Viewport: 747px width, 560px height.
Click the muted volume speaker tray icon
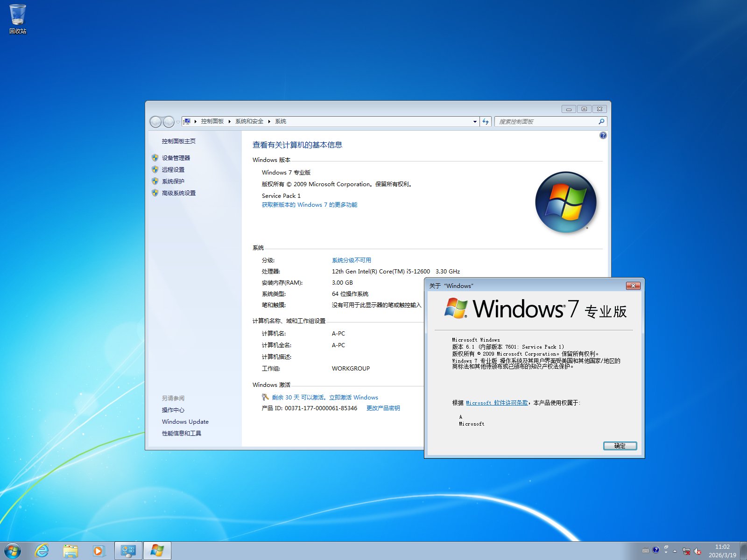pos(698,551)
